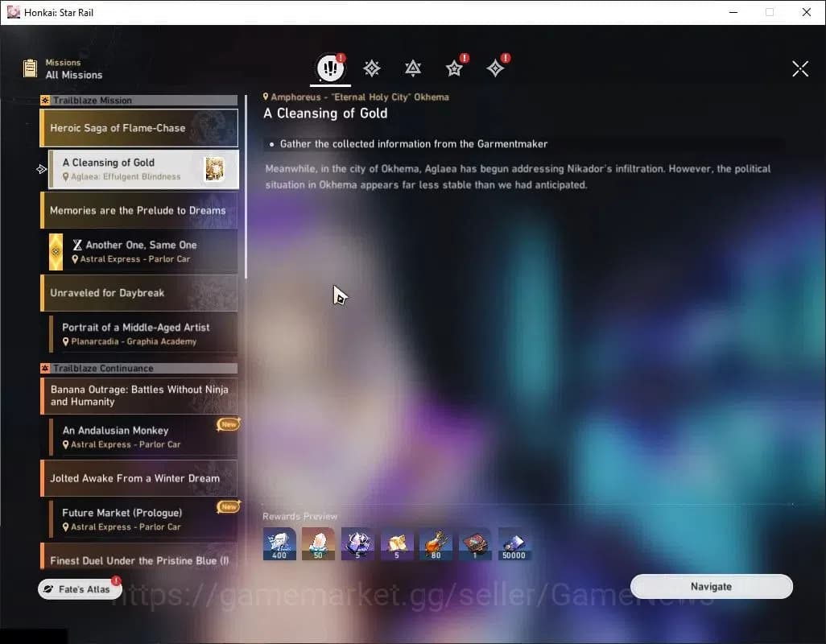
Task: Click the Navigate button
Action: [x=711, y=587]
